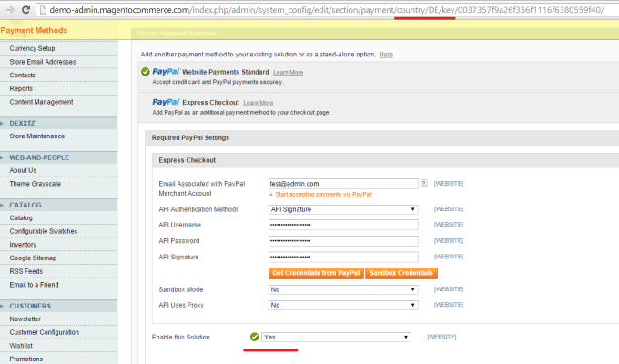Click Learn More for Express Checkout
The height and width of the screenshot is (364, 619).
click(x=259, y=103)
